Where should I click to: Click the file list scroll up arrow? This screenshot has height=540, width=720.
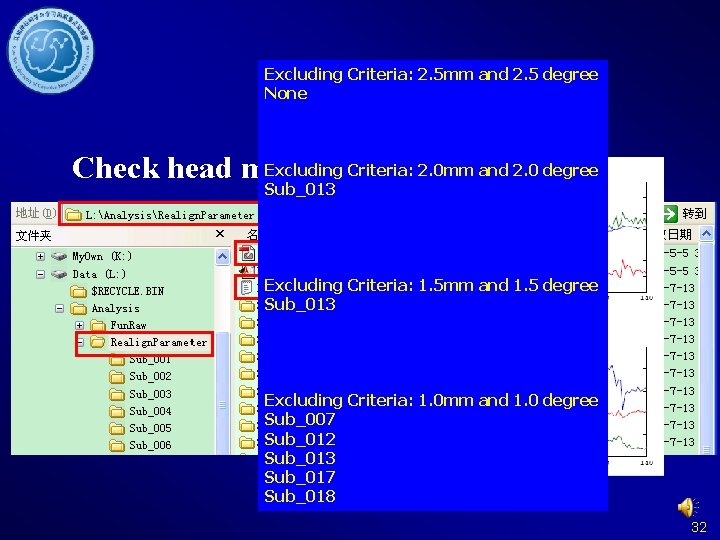coord(706,235)
